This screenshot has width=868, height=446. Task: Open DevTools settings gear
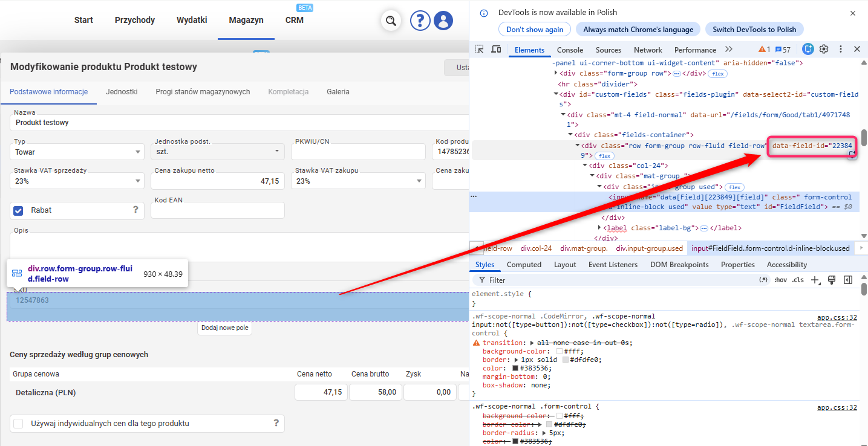(824, 50)
